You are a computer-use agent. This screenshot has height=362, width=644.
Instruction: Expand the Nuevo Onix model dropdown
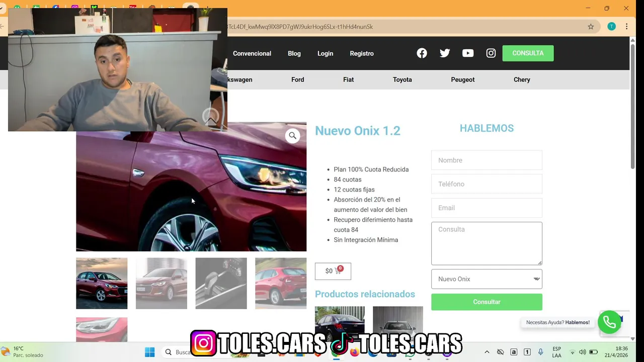[x=487, y=279]
